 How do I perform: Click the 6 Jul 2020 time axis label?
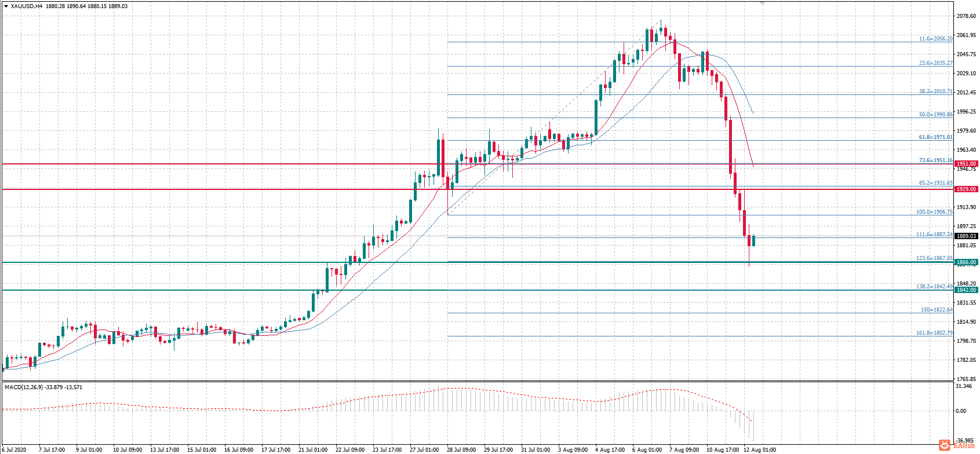click(x=14, y=450)
